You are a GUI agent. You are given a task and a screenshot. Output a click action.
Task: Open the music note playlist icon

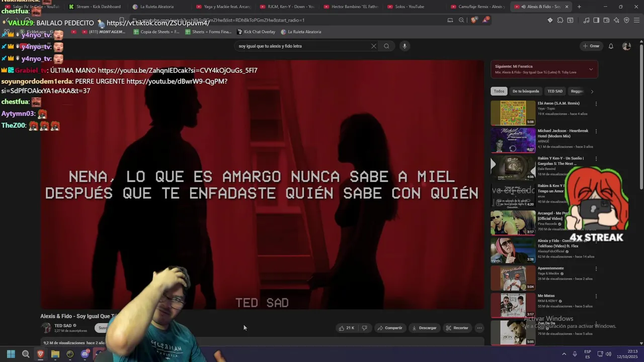586,20
